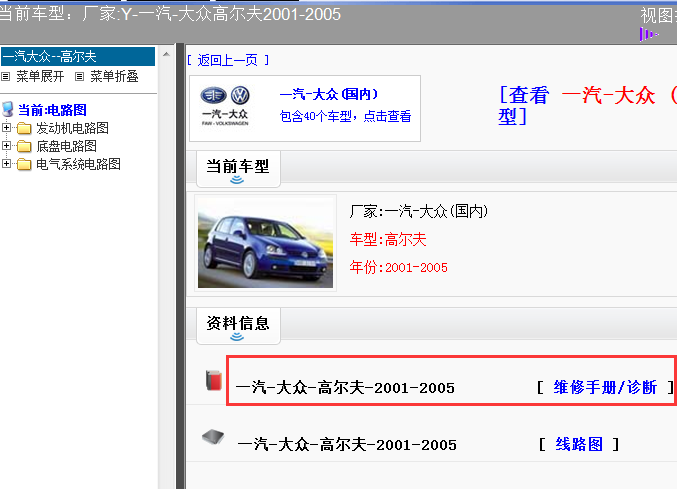Screen dimensions: 677x489
Task: Click the computer icon beside 当前:电路图
Action: coord(8,110)
